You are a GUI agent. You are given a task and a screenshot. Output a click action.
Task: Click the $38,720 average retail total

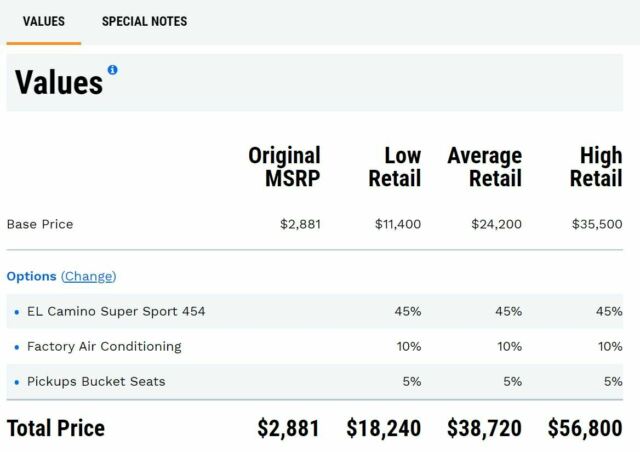pyautogui.click(x=484, y=428)
